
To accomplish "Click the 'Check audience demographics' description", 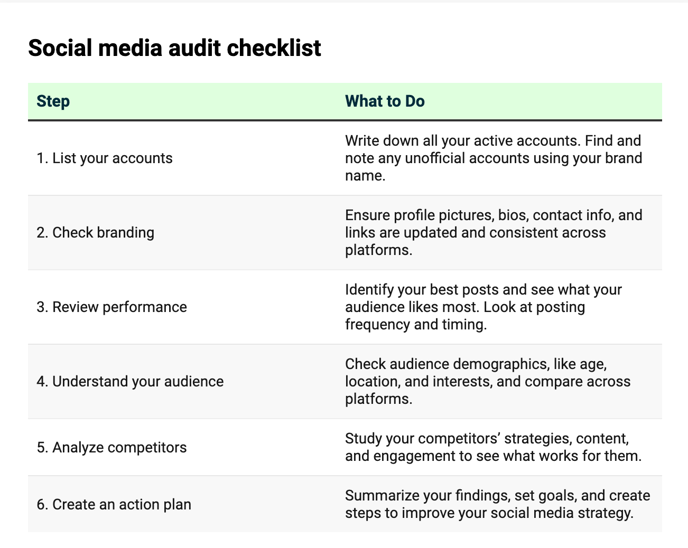I will (x=487, y=381).
